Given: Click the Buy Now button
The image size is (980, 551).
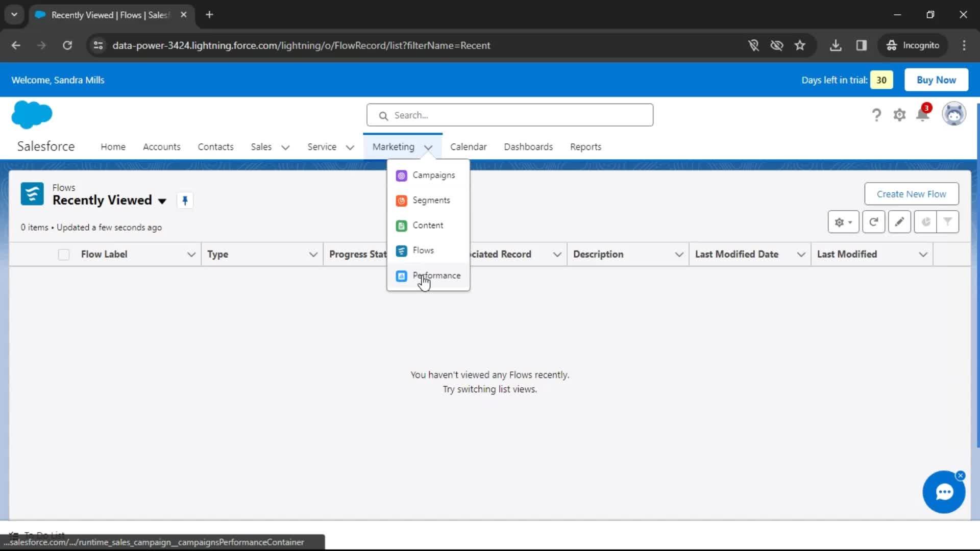Looking at the screenshot, I should point(936,80).
